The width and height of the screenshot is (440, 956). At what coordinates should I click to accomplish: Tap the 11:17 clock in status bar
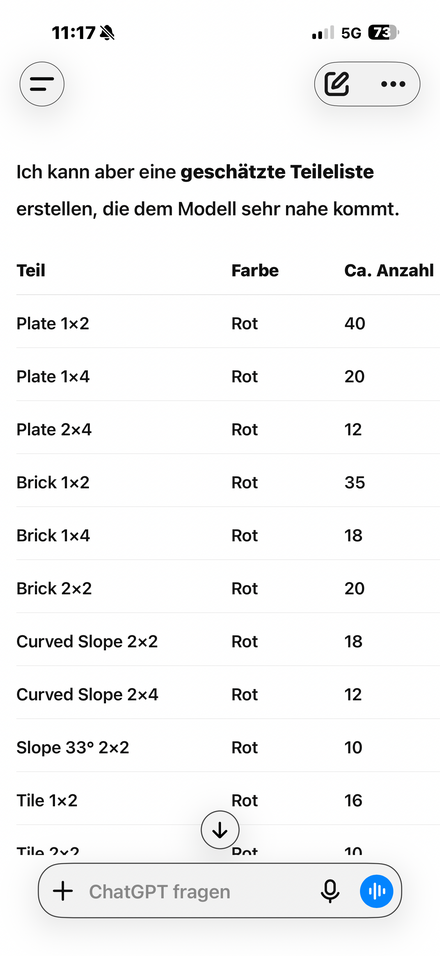[x=73, y=33]
